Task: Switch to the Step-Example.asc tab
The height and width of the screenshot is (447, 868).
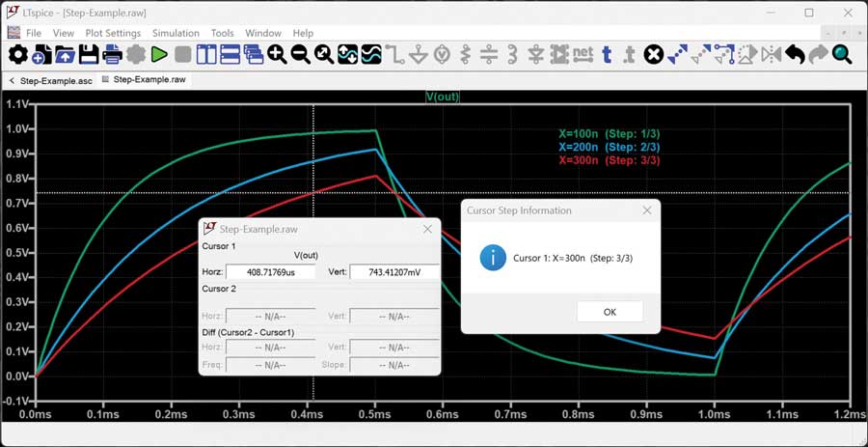Action: tap(55, 80)
